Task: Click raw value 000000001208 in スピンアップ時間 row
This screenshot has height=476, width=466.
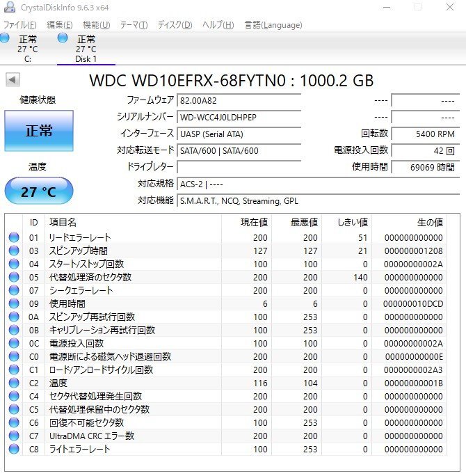Action: coord(414,251)
